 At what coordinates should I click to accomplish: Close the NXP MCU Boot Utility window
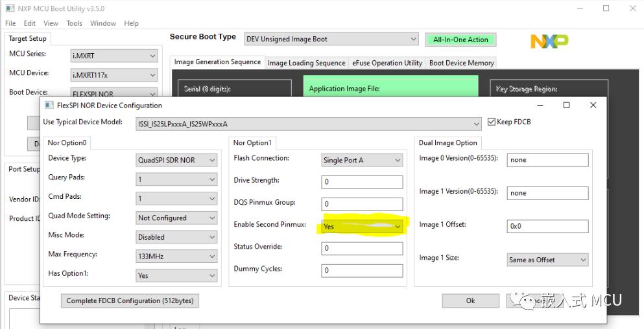633,8
